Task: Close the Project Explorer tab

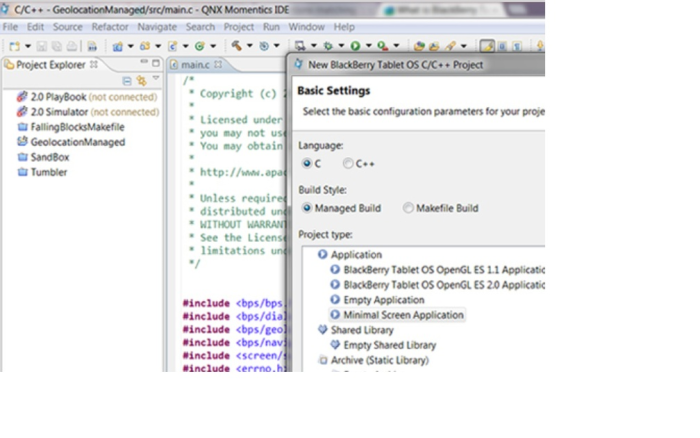Action: click(94, 64)
